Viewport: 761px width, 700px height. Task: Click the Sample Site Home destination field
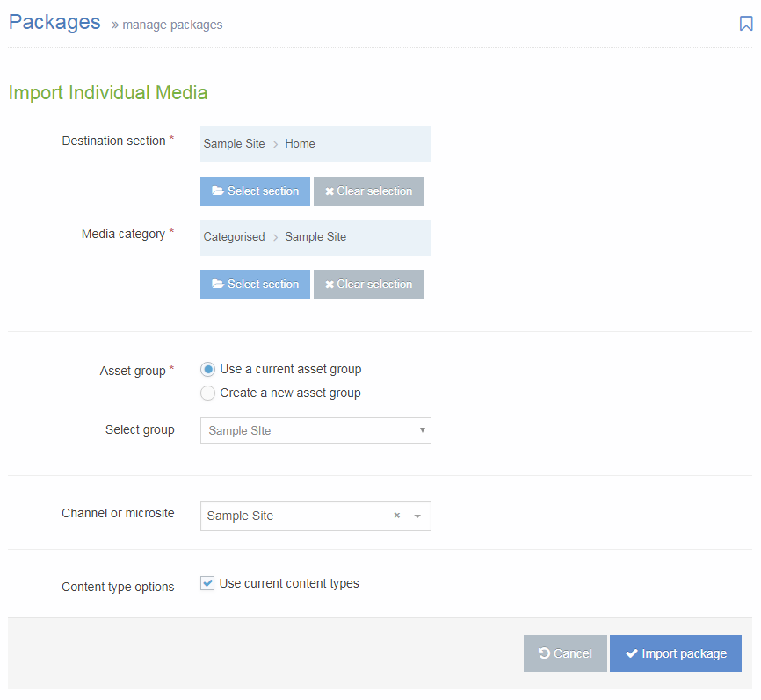tap(315, 143)
